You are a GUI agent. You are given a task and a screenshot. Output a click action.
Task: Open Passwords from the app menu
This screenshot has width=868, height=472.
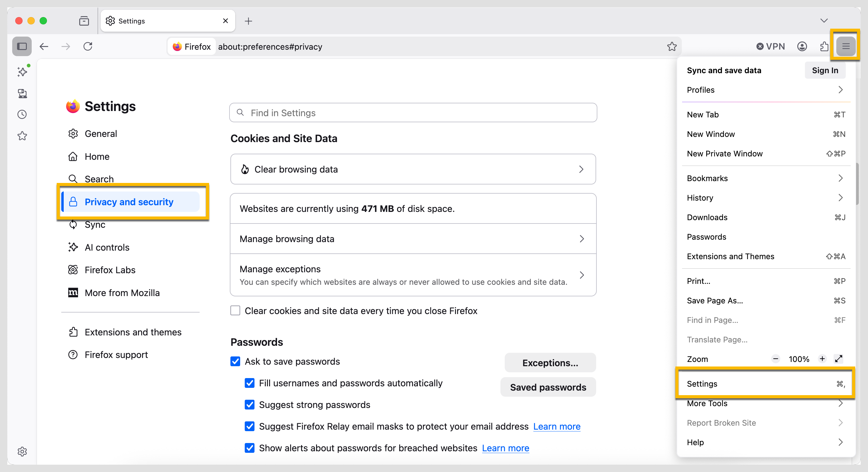tap(766, 237)
